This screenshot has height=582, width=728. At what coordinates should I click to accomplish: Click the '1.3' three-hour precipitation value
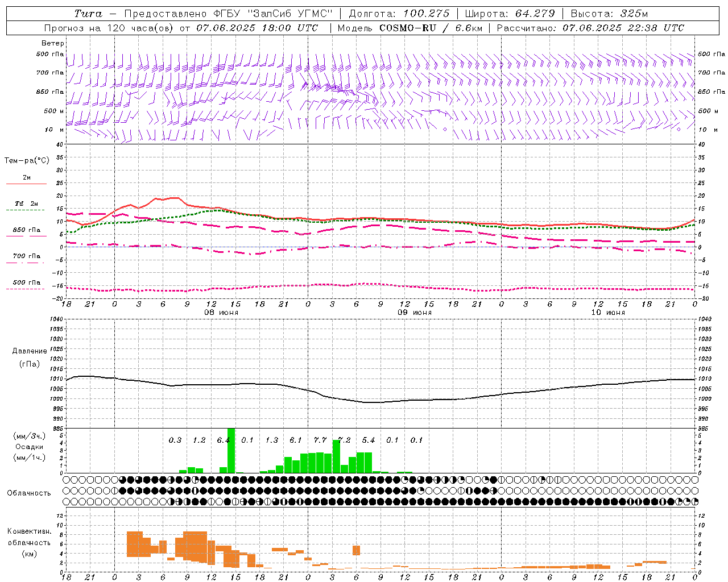point(272,440)
